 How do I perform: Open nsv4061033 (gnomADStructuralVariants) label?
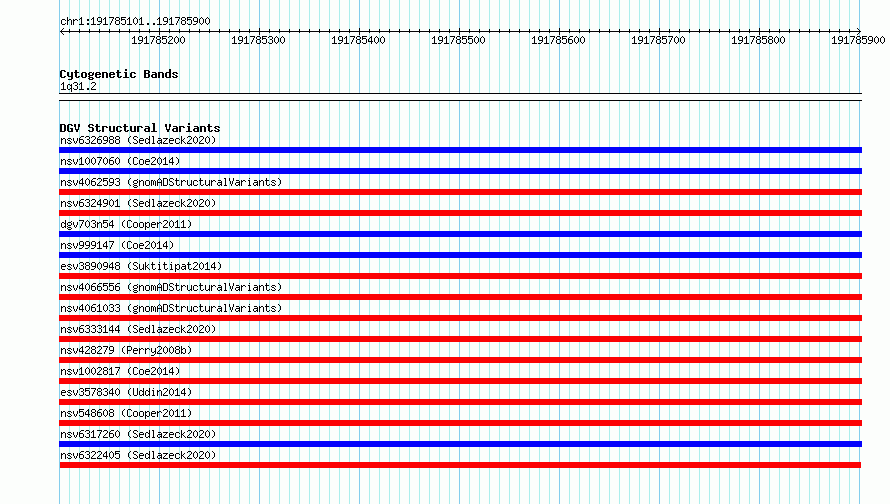[x=171, y=308]
